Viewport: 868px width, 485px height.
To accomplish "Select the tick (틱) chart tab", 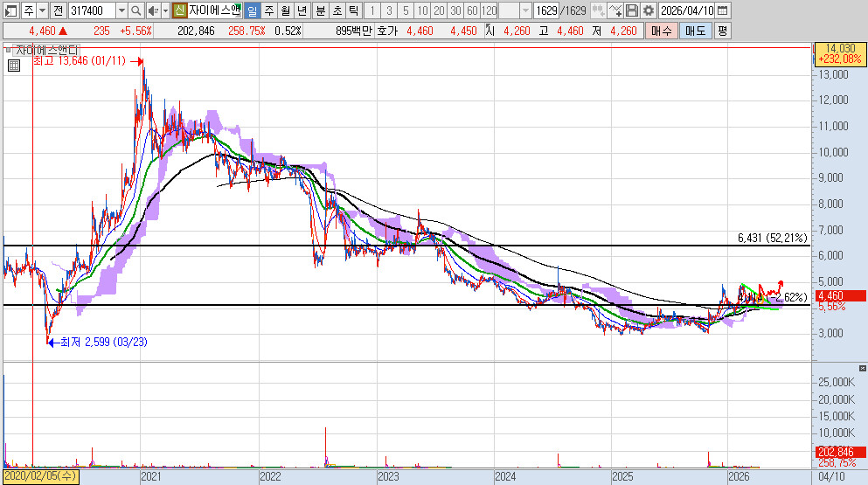I will pos(352,10).
